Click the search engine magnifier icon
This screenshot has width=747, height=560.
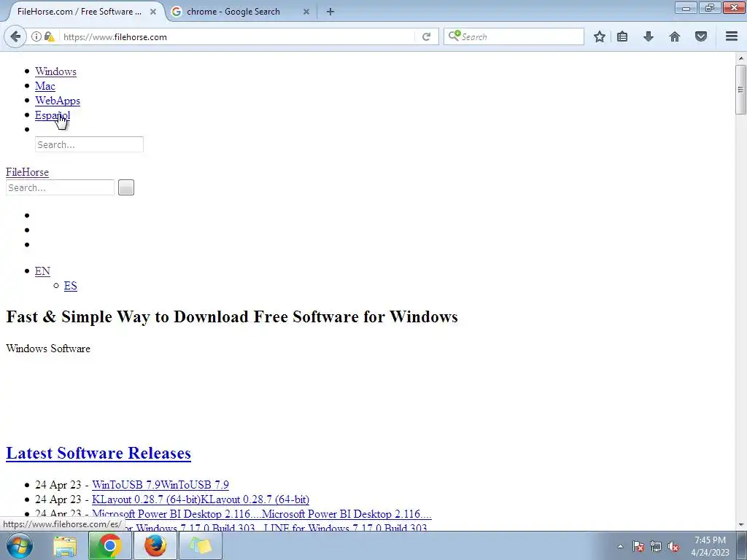[x=454, y=36]
